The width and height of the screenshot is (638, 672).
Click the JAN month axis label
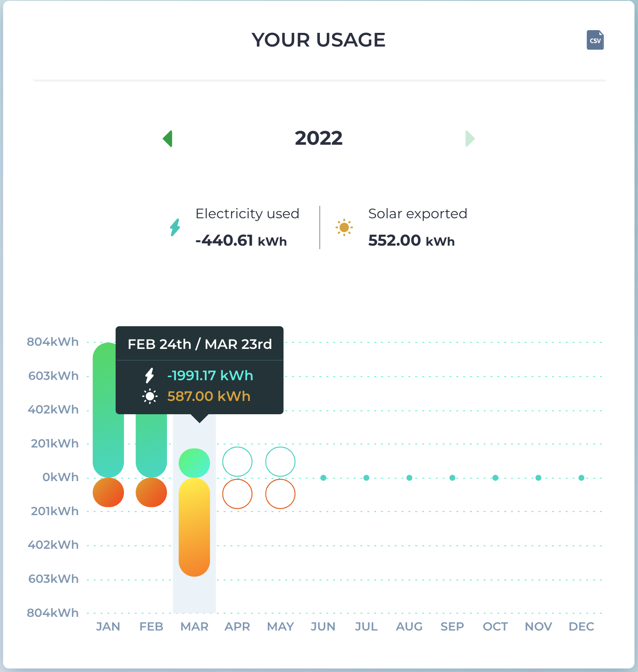(x=108, y=627)
